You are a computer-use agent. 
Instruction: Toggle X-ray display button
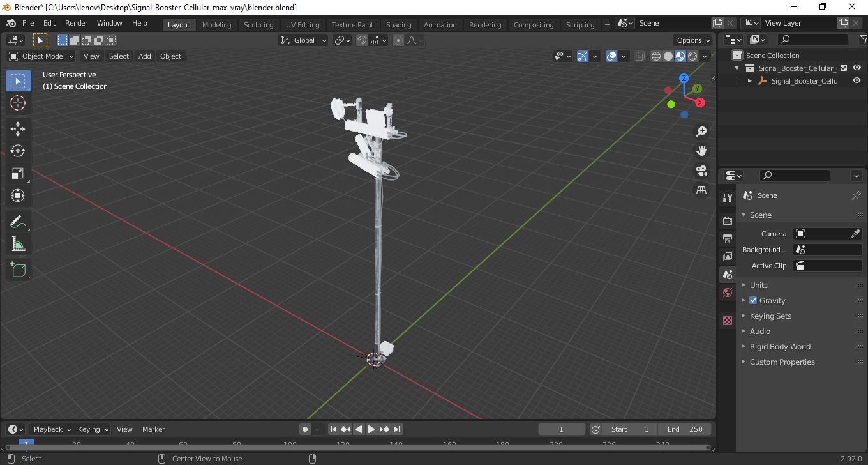click(640, 56)
